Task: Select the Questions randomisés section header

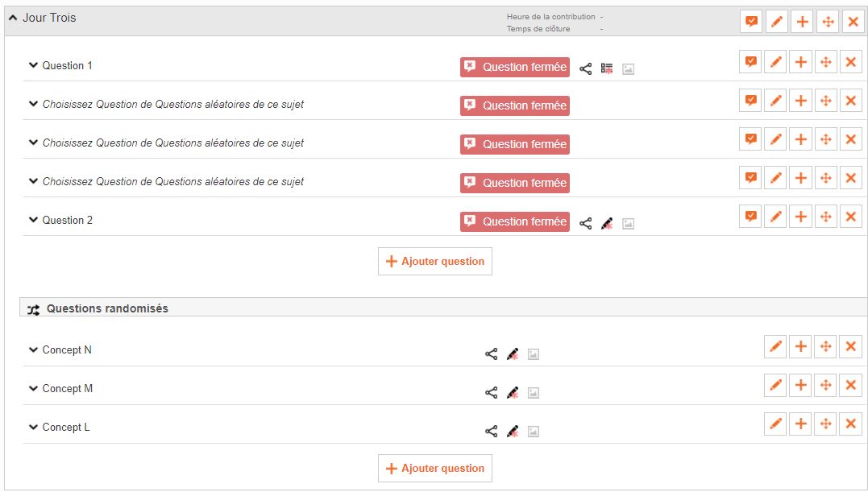Action: [443, 308]
